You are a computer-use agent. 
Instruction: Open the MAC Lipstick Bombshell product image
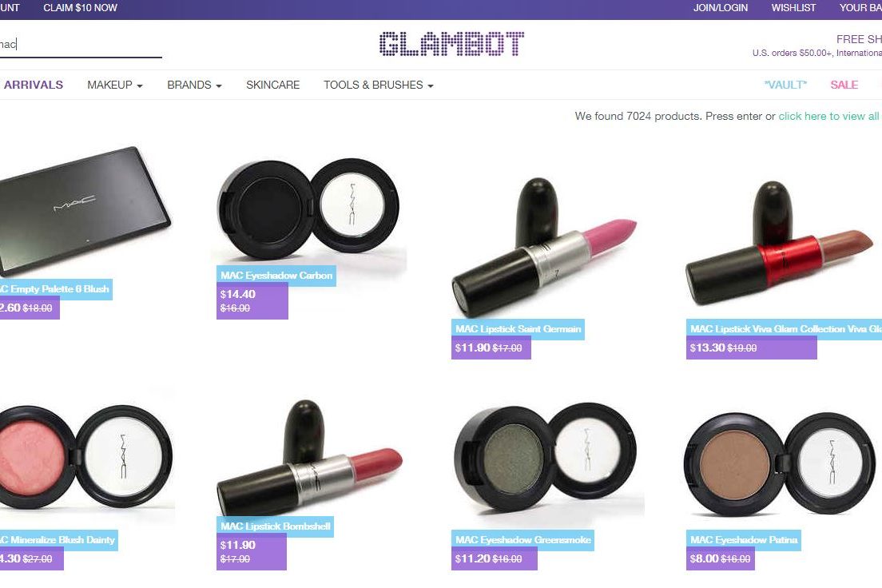(309, 457)
